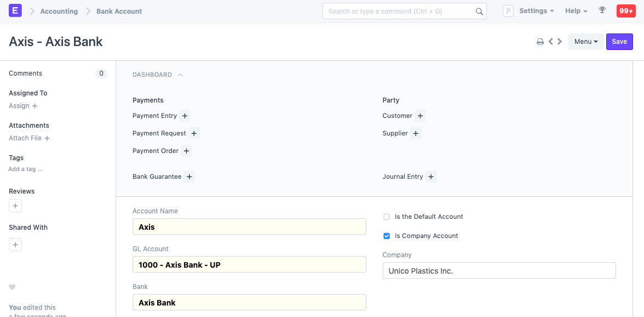
Task: Click the print icon
Action: click(540, 42)
